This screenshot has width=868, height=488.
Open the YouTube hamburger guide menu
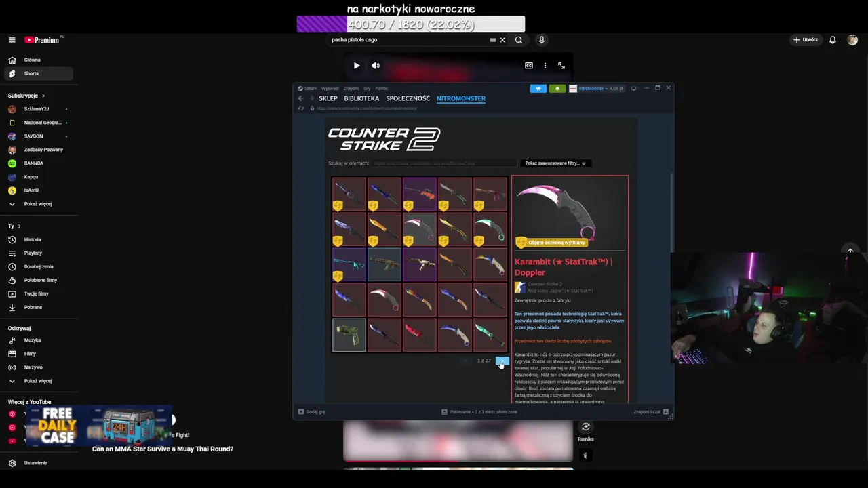click(x=12, y=40)
